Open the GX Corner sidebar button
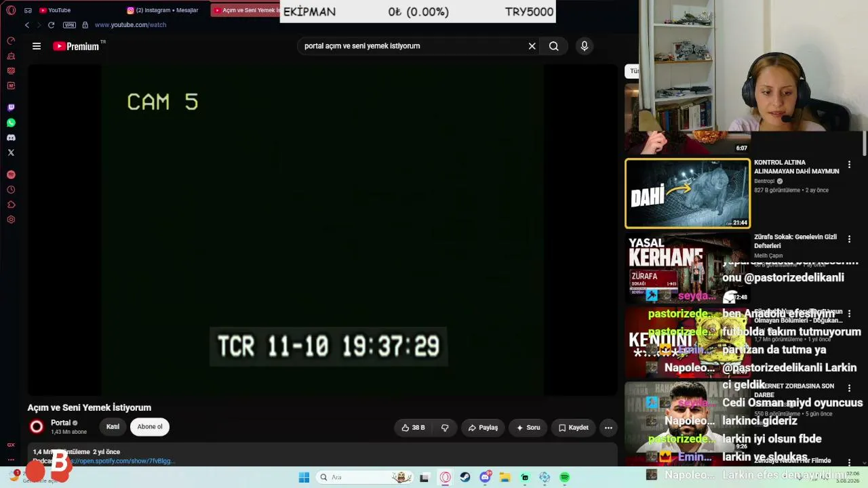Image resolution: width=868 pixels, height=488 pixels. click(11, 445)
